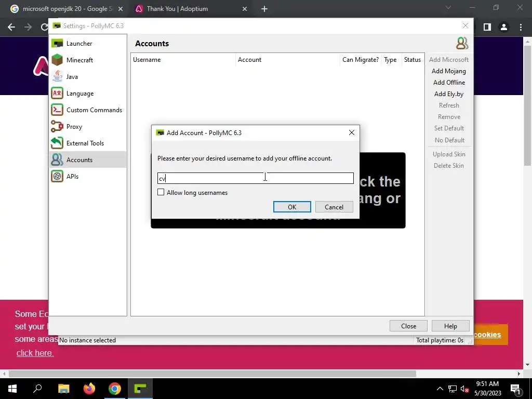The image size is (532, 399).
Task: Click the Refresh account button
Action: pos(448,105)
